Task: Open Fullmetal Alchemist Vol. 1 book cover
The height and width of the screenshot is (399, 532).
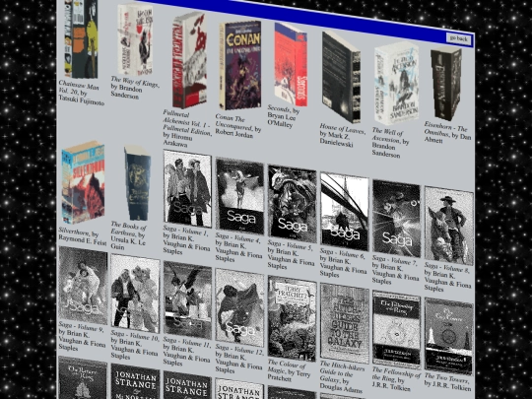Action: [189, 60]
